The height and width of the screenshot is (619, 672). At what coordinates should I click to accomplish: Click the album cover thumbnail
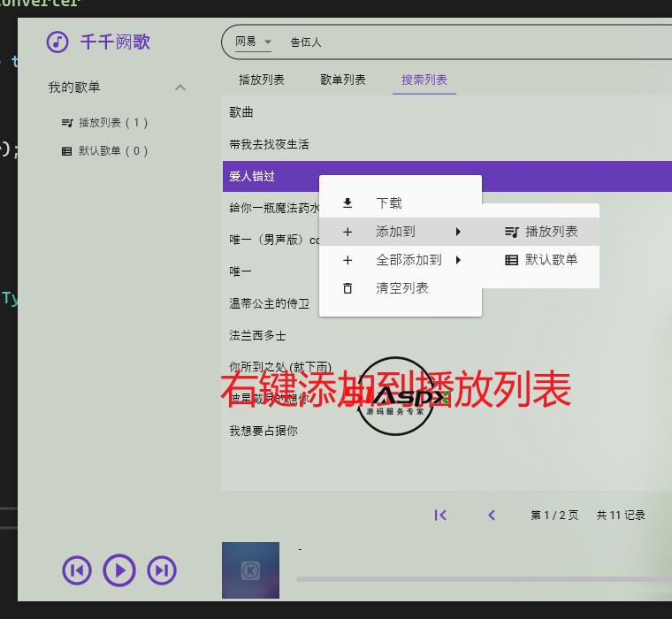(250, 570)
